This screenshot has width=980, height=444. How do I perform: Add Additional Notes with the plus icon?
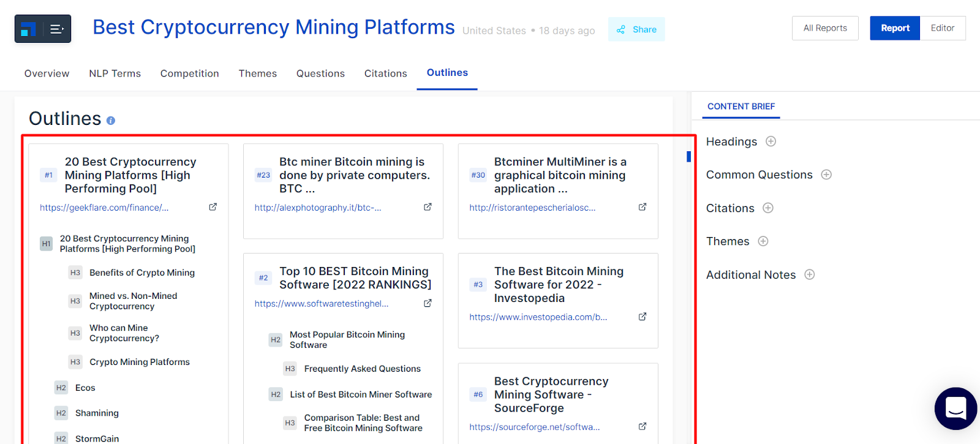pos(810,274)
